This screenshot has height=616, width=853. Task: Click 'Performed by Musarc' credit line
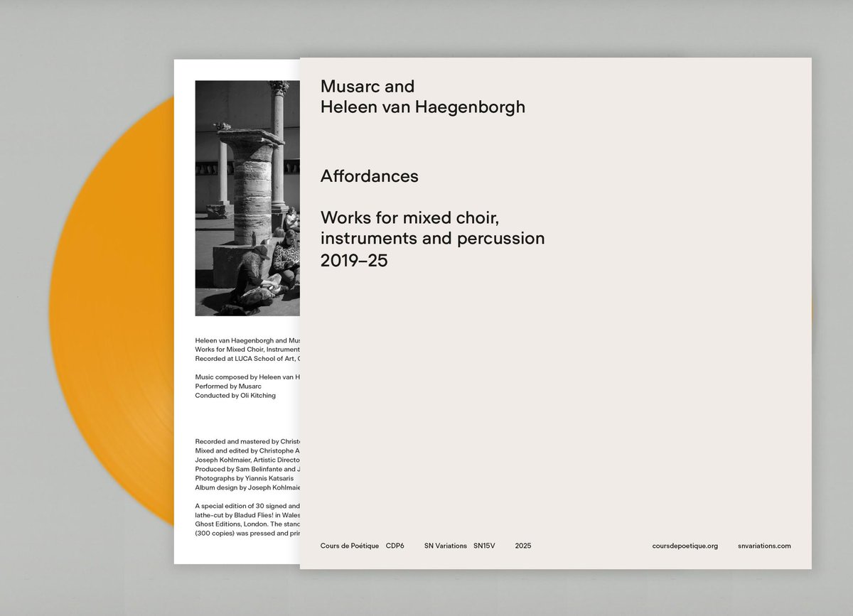228,386
